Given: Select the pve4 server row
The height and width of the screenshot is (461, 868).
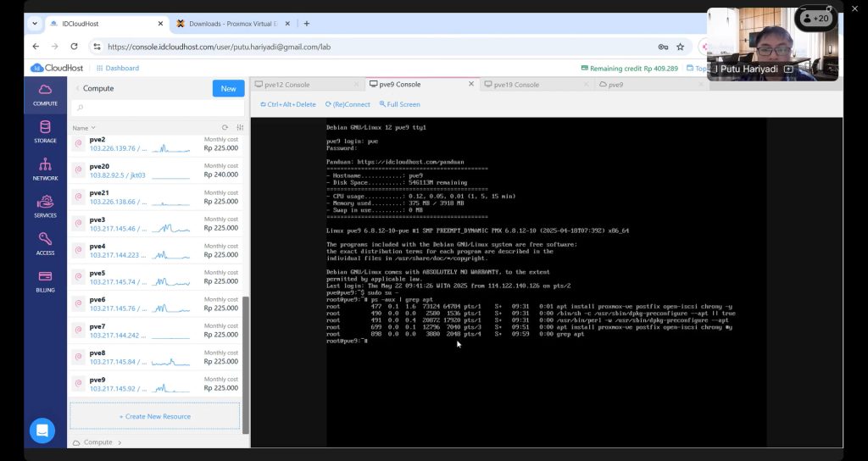Looking at the screenshot, I should coord(156,251).
